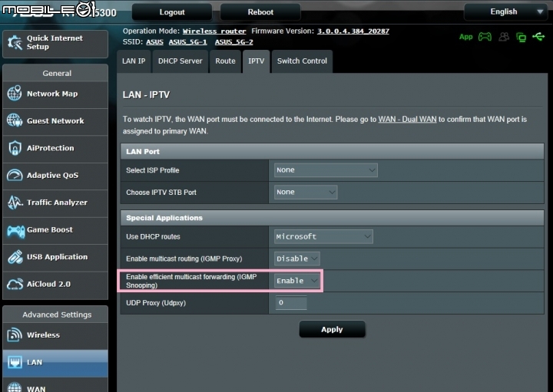Click the firmware version 3.0.0.4.384_20287 link
The width and height of the screenshot is (553, 392).
tap(353, 31)
